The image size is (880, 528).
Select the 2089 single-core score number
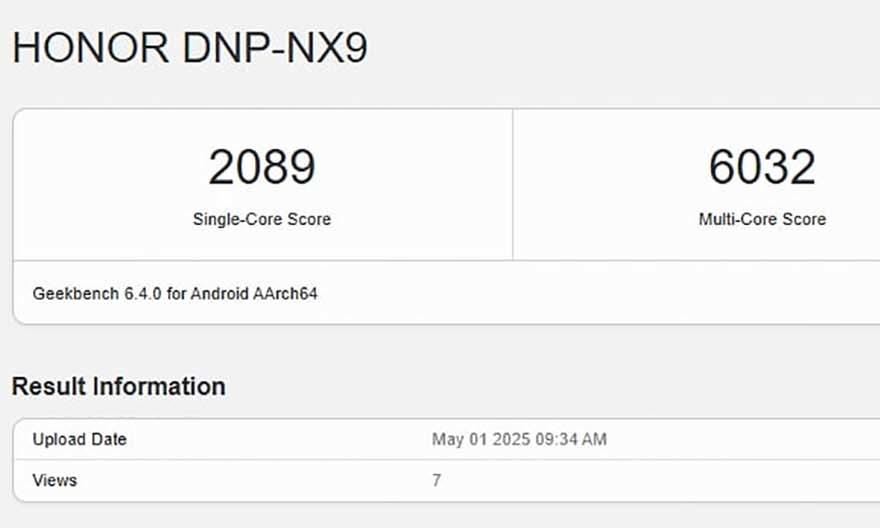click(262, 168)
